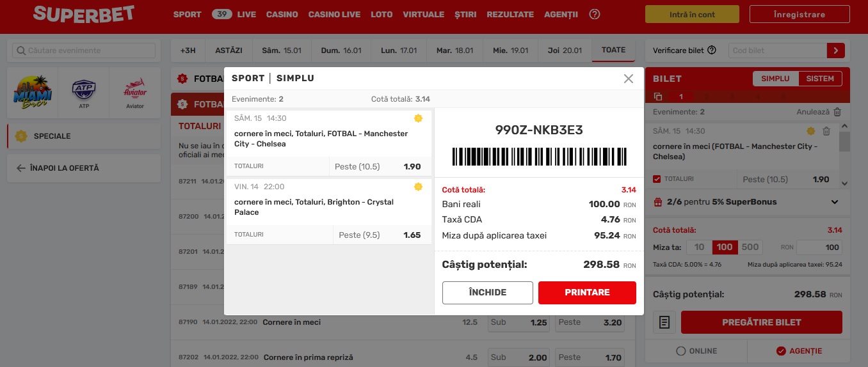The height and width of the screenshot is (367, 868).
Task: Select the Mar. 18.01 date tab
Action: pyautogui.click(x=454, y=50)
